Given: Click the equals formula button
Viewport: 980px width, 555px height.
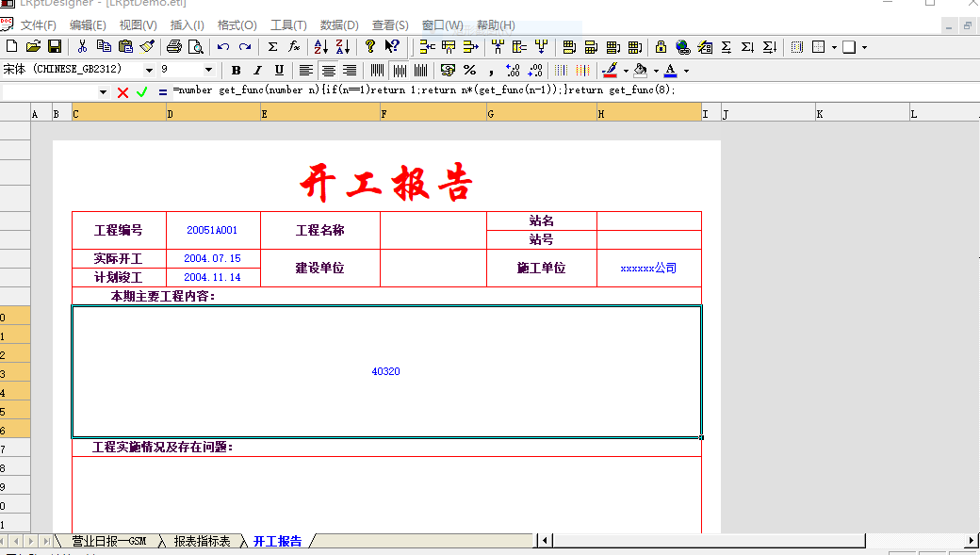Looking at the screenshot, I should [162, 92].
